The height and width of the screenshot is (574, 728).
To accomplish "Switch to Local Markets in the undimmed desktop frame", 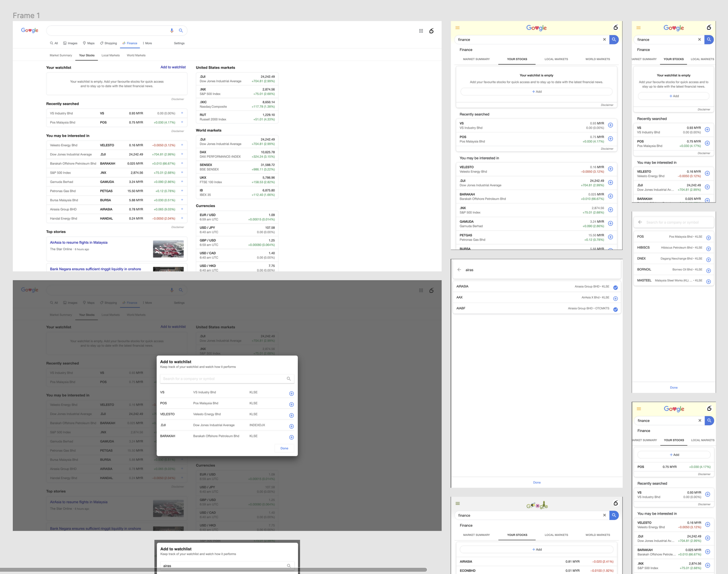I will (x=110, y=55).
